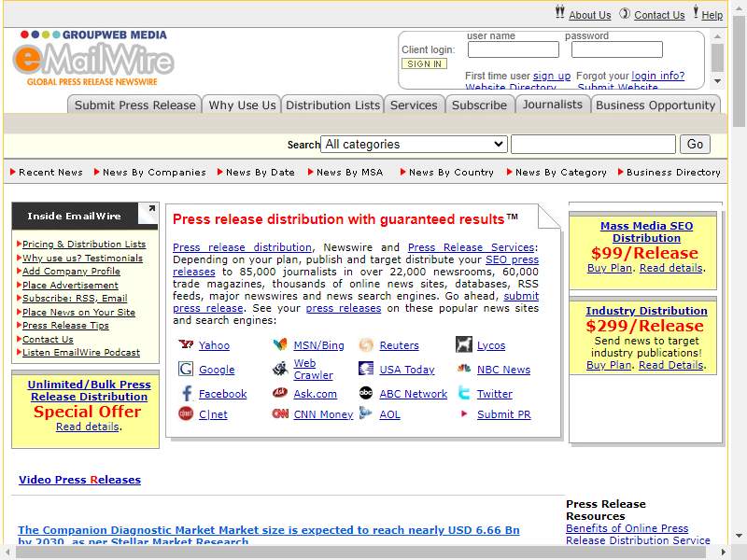Select News By Category menu item
Screen dimensions: 747x560
(561, 173)
